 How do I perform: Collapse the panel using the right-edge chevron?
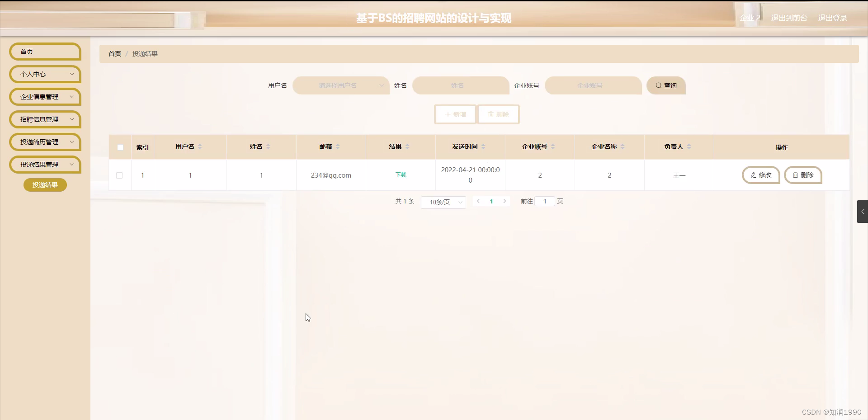pos(863,212)
